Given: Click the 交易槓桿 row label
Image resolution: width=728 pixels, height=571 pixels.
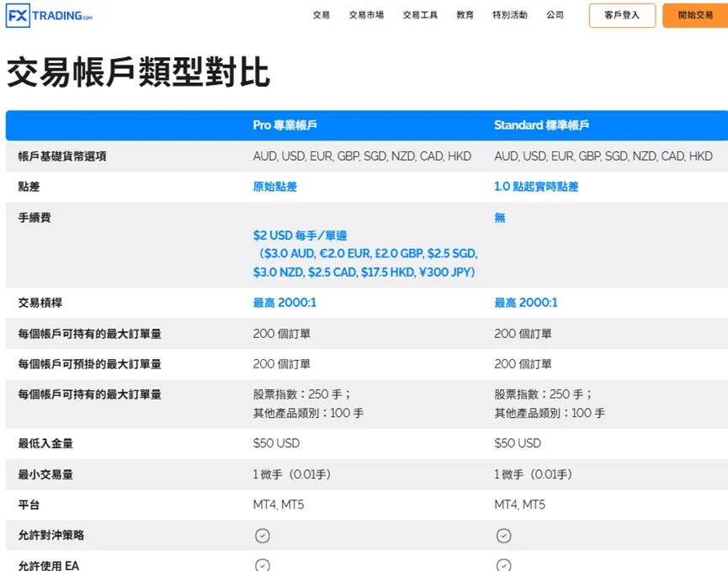Looking at the screenshot, I should (40, 303).
